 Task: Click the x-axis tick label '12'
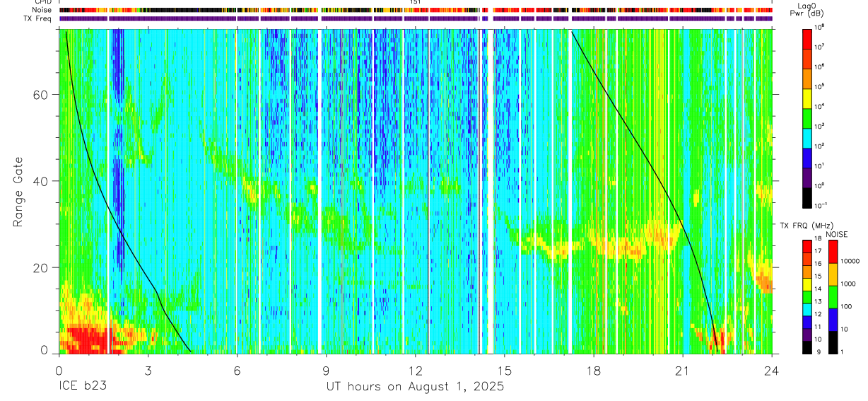415,370
